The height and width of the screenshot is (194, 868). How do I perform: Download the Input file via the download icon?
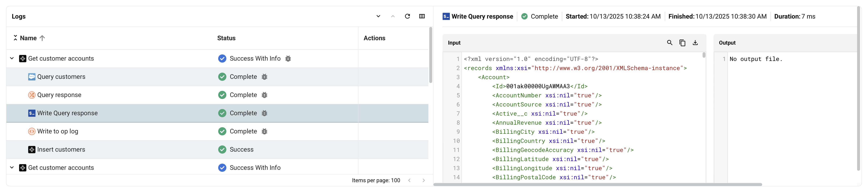tap(695, 43)
